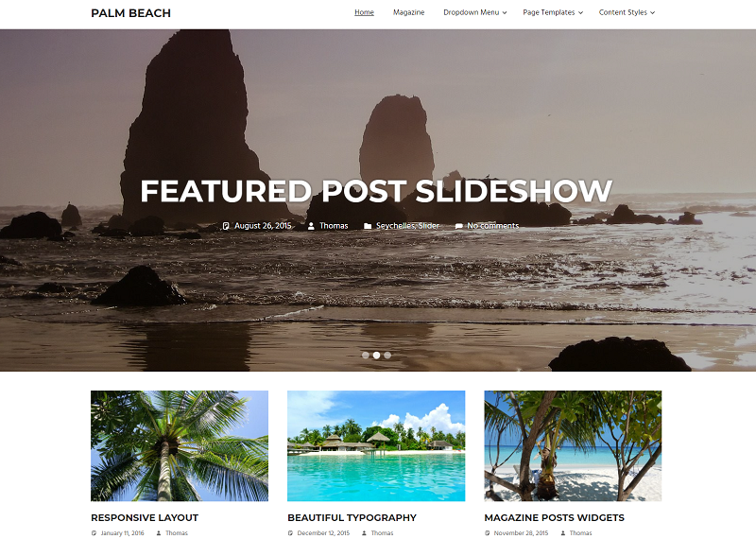Open the Beautiful Typography post title
This screenshot has width=756, height=539.
coord(352,518)
